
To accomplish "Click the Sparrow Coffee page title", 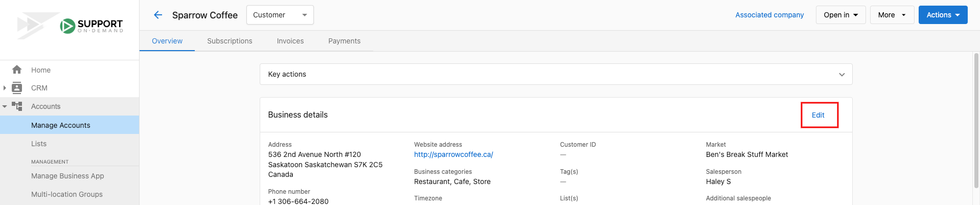I will [205, 15].
